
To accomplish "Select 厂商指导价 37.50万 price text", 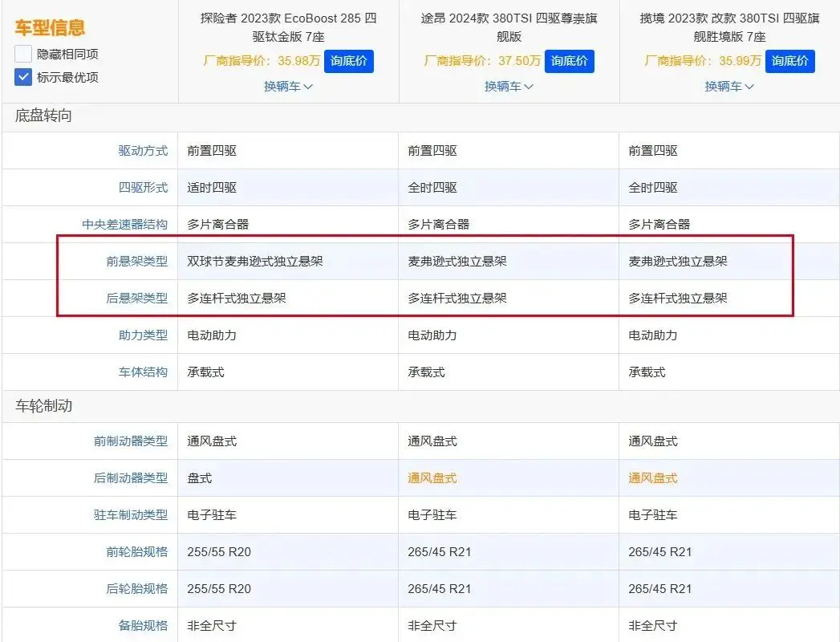I will point(482,60).
